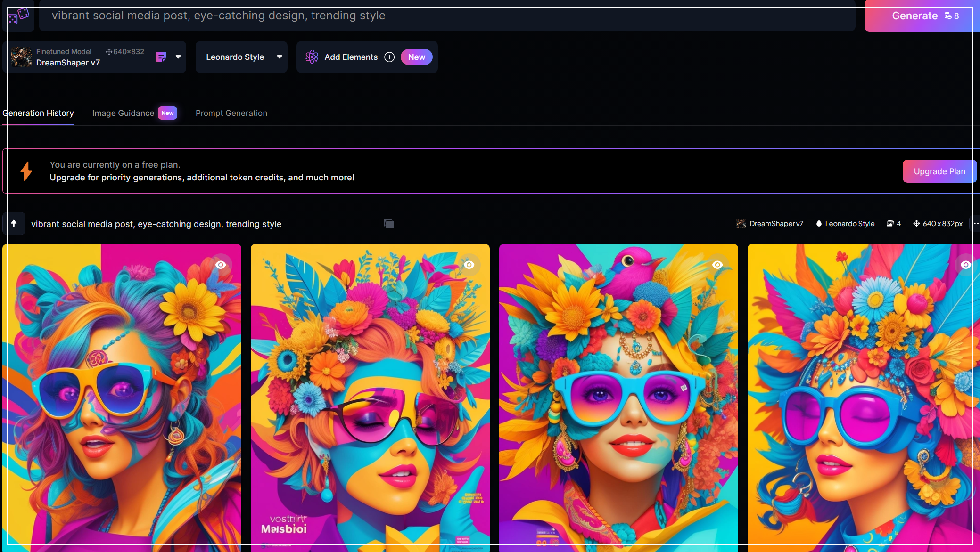This screenshot has height=552, width=980.
Task: Click the pink New badge on Add Elements
Action: (416, 57)
